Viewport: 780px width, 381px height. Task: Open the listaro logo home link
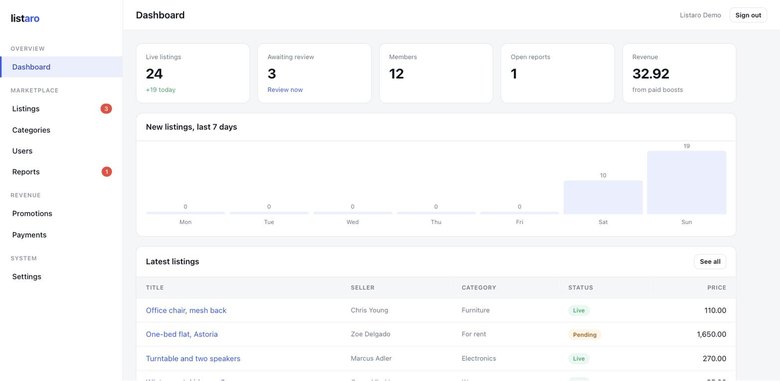pyautogui.click(x=25, y=18)
